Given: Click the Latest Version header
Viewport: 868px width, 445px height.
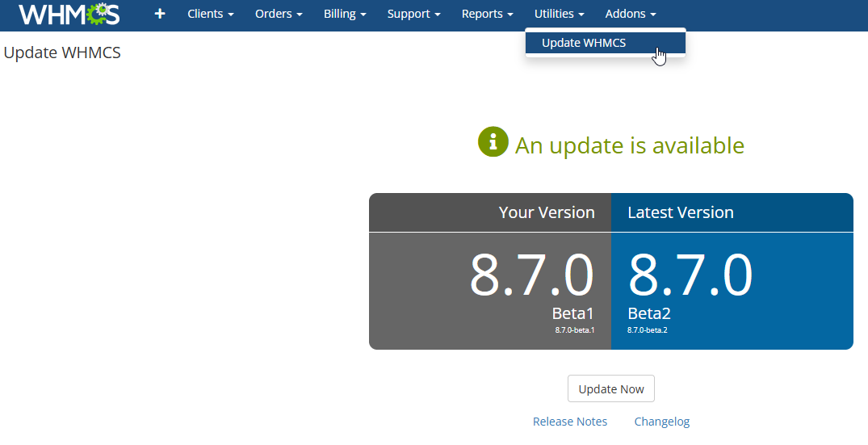Looking at the screenshot, I should coord(681,212).
